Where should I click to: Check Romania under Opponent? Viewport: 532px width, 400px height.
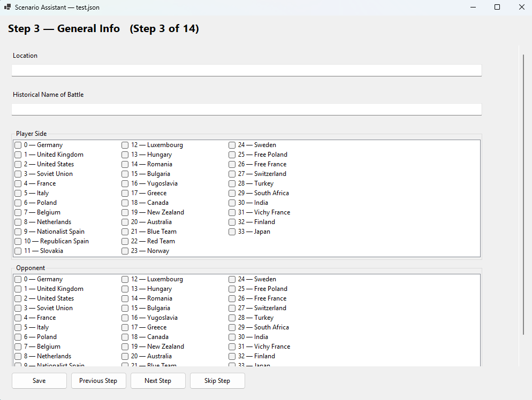click(x=125, y=298)
